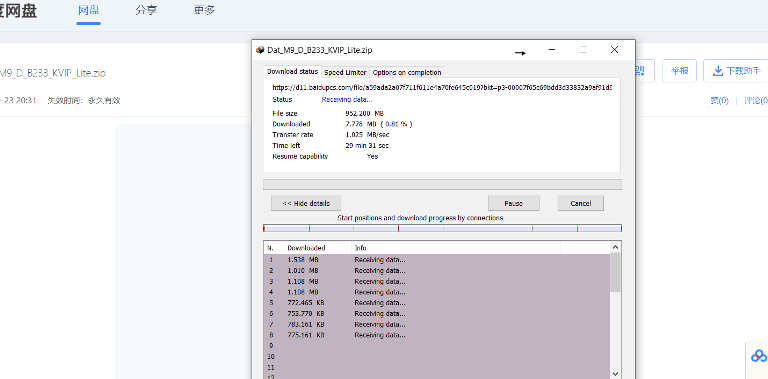Switch to the Speed Limiter tab
Viewport: 768px width, 379px height.
(345, 72)
